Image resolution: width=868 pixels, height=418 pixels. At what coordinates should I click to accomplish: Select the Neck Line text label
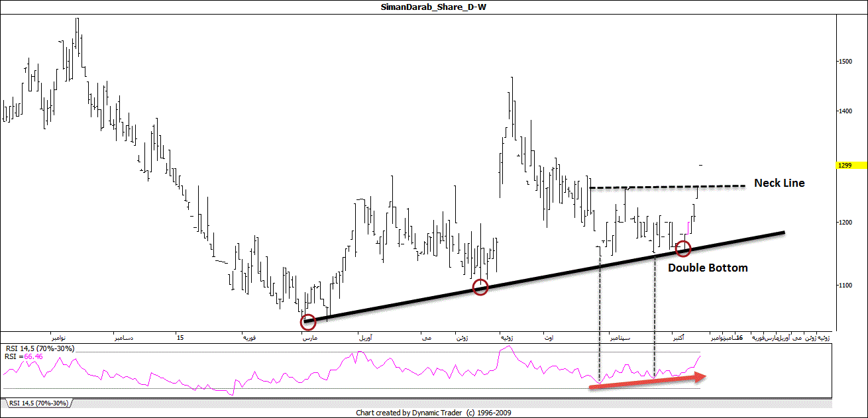click(x=779, y=183)
